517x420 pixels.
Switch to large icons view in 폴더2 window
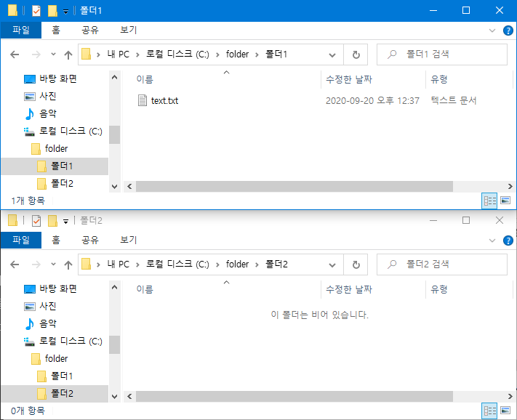[505, 410]
